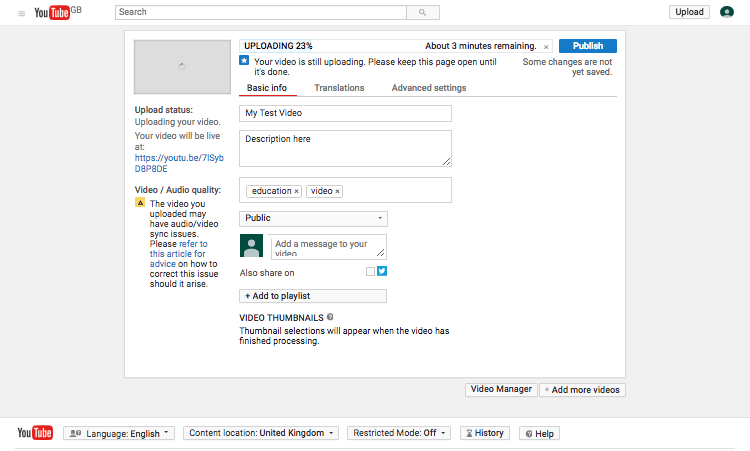Screen dimensions: 750x451
Task: Click the 'Video / Audio quality:' label
Action: pyautogui.click(x=177, y=190)
